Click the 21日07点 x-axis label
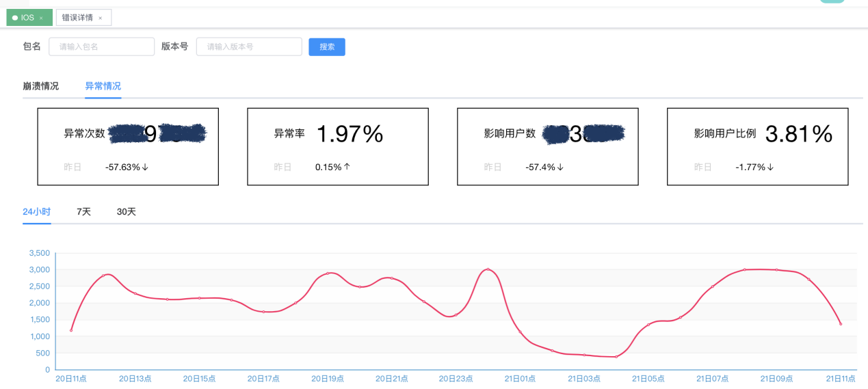 point(712,379)
